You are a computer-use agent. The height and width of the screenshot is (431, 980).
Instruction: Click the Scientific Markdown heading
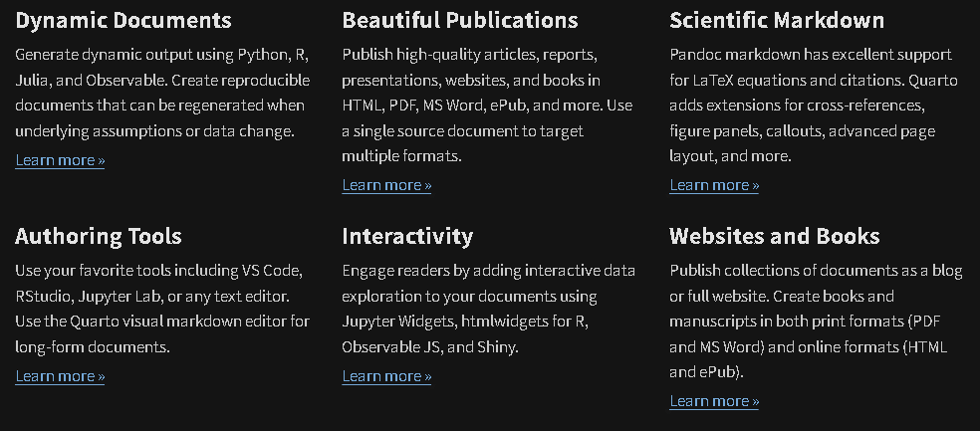click(x=777, y=21)
